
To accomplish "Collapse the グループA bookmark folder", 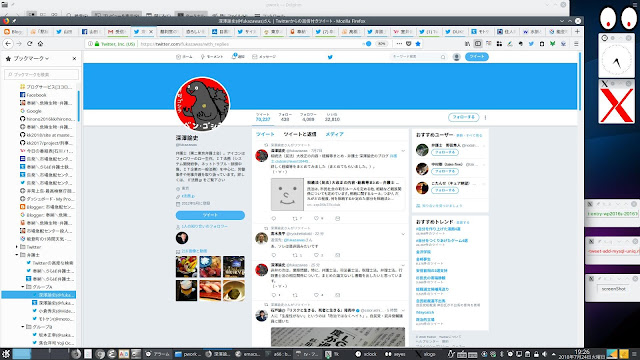I will pyautogui.click(x=22, y=287).
